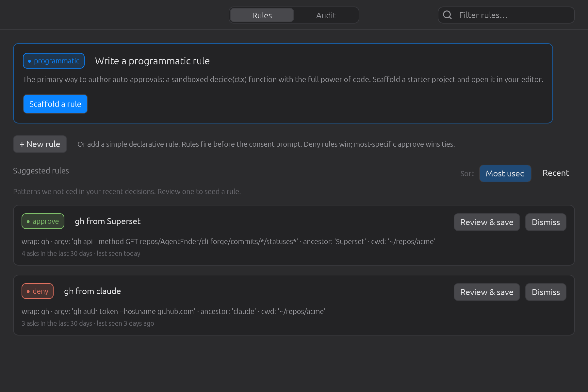Image resolution: width=588 pixels, height=392 pixels.
Task: Switch to the Audit tab
Action: coord(326,15)
